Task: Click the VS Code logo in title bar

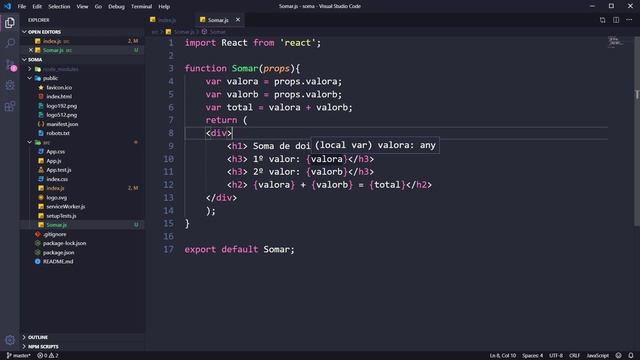Action: tap(7, 6)
